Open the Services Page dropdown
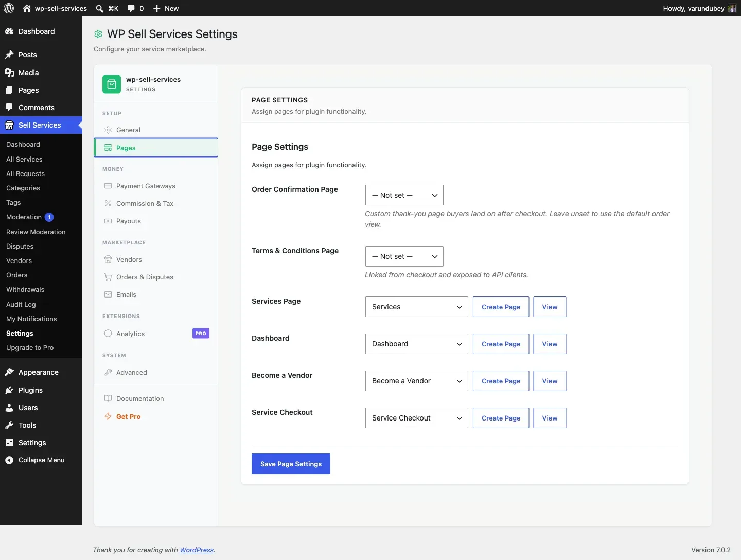The width and height of the screenshot is (741, 560). (x=416, y=307)
